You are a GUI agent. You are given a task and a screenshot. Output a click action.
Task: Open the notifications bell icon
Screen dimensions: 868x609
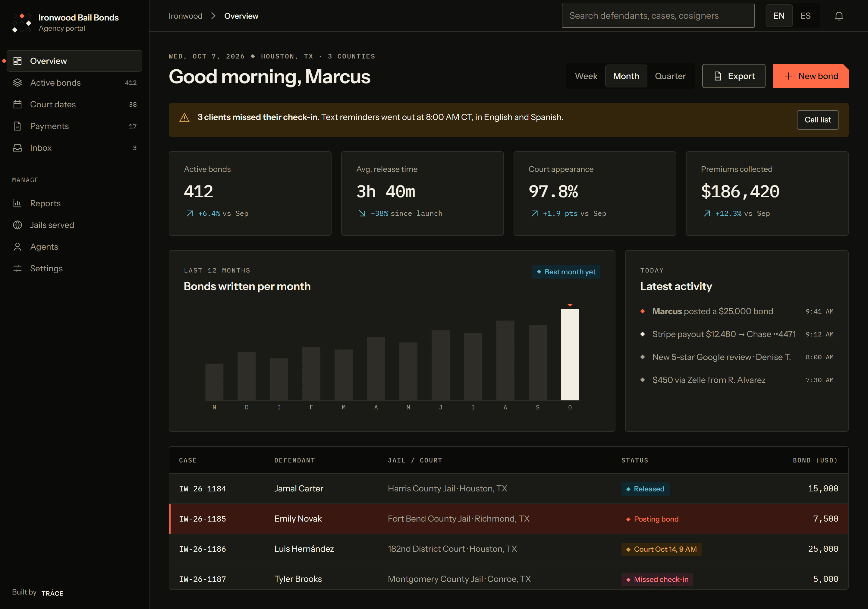(x=839, y=16)
